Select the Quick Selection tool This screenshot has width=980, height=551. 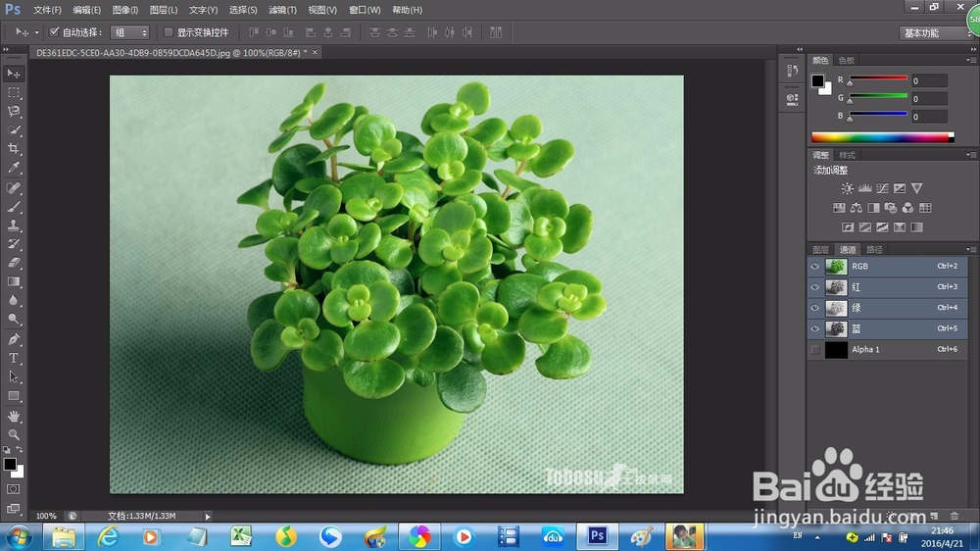tap(13, 130)
